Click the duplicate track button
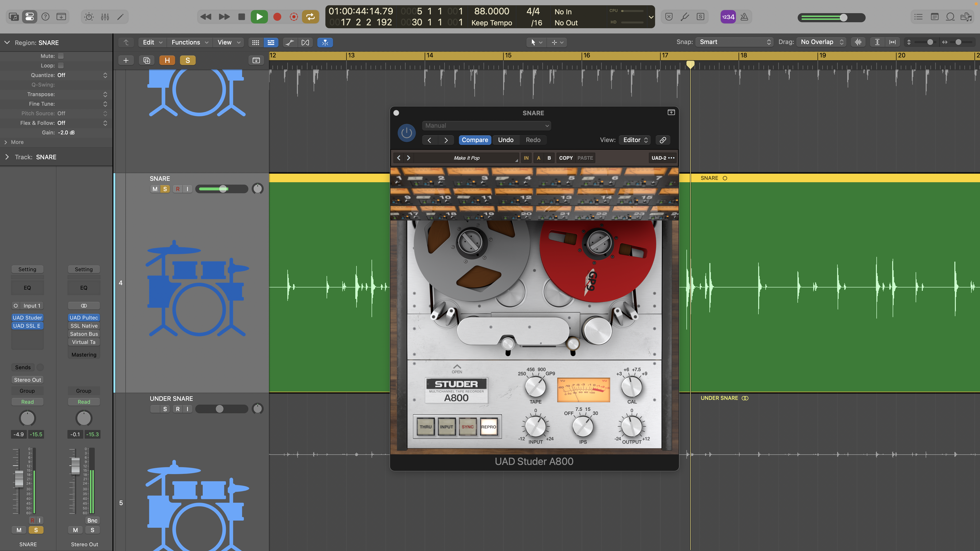The width and height of the screenshot is (980, 551). [146, 61]
